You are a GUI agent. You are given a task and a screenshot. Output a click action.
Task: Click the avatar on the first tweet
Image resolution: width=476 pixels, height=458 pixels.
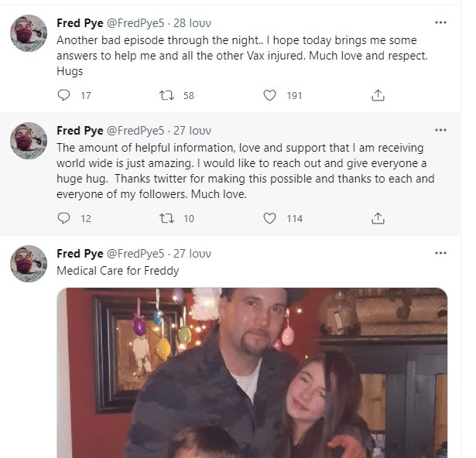pos(29,33)
